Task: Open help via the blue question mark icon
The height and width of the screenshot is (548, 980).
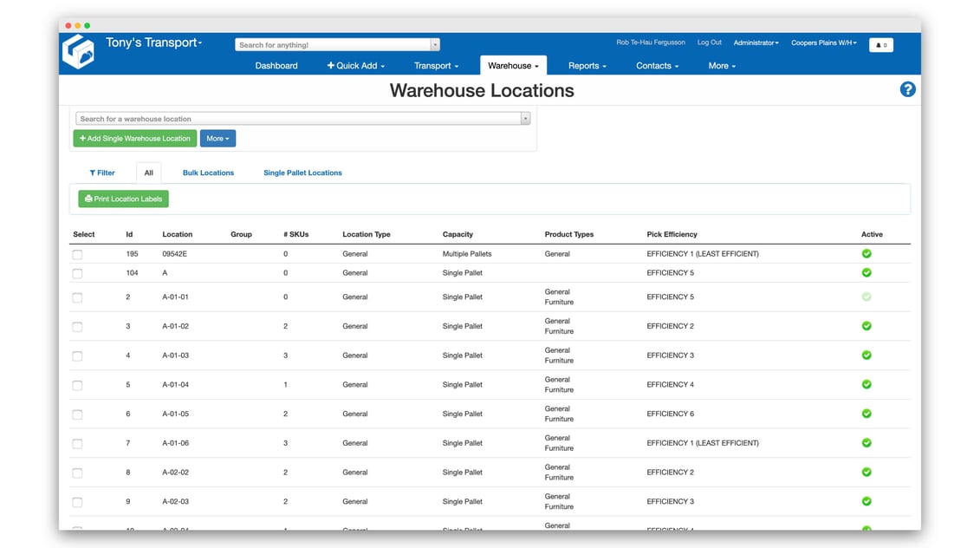Action: 907,89
